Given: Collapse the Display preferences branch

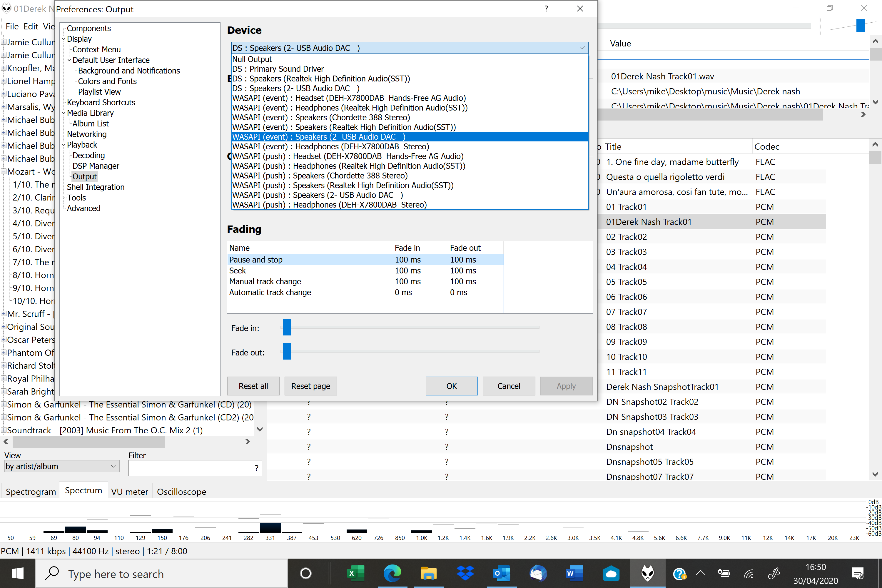Looking at the screenshot, I should (x=64, y=39).
